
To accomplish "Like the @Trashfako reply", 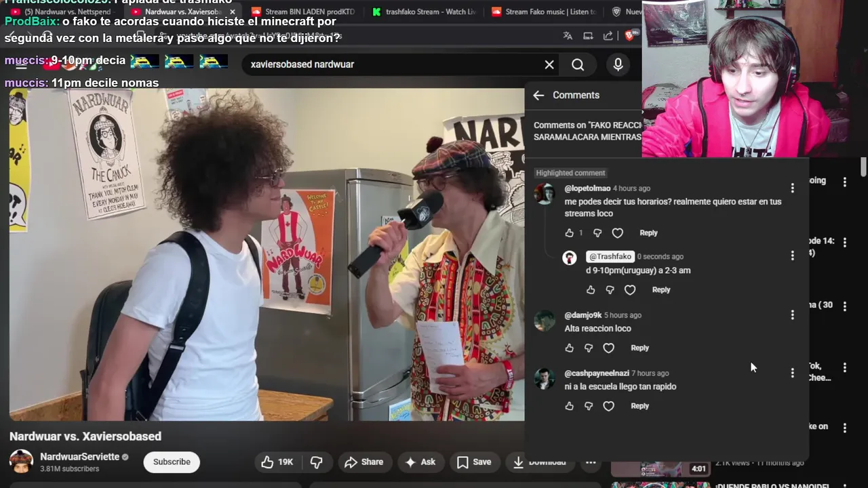I will point(591,290).
